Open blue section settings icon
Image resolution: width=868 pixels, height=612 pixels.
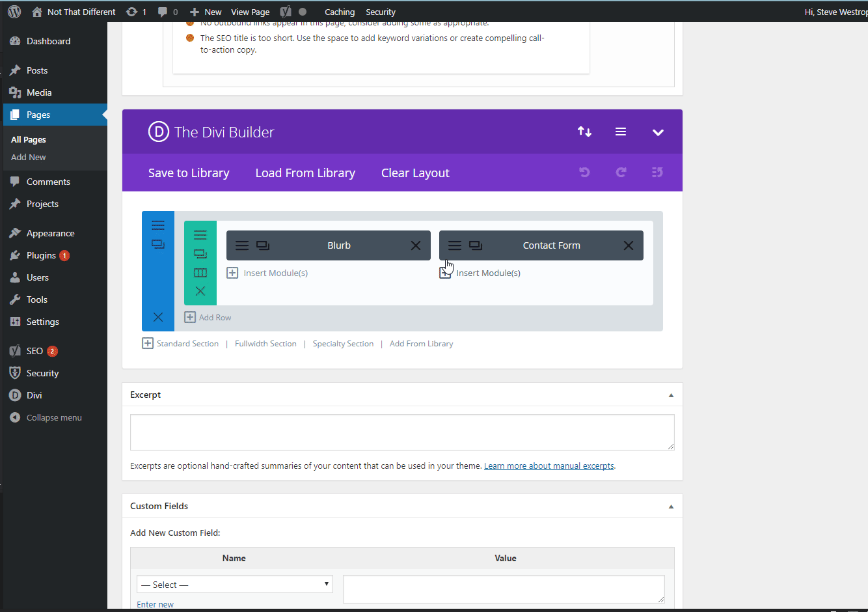(x=158, y=225)
